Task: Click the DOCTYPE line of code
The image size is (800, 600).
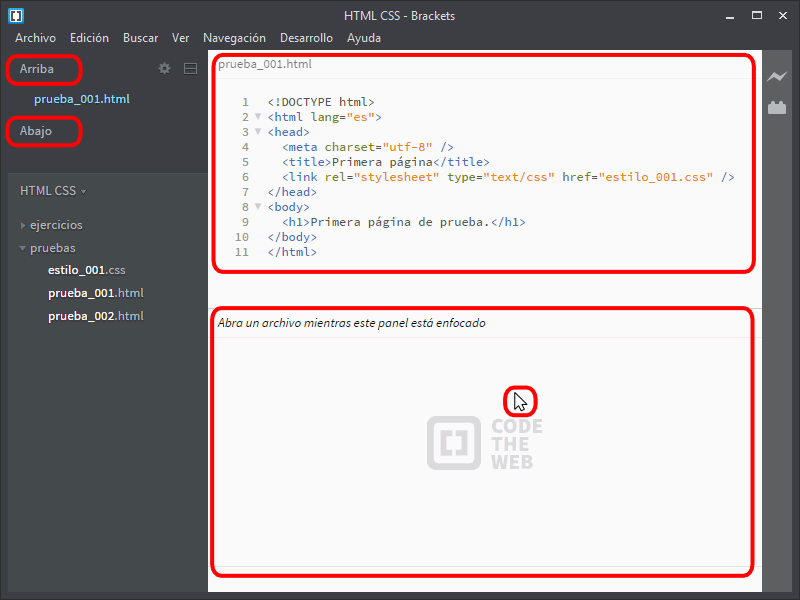Action: click(x=321, y=102)
